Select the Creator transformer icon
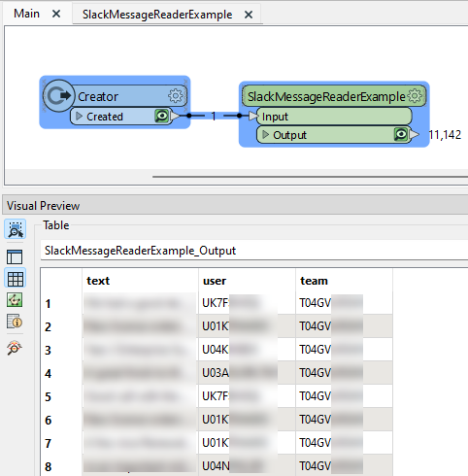This screenshot has height=476, width=468. [x=59, y=96]
